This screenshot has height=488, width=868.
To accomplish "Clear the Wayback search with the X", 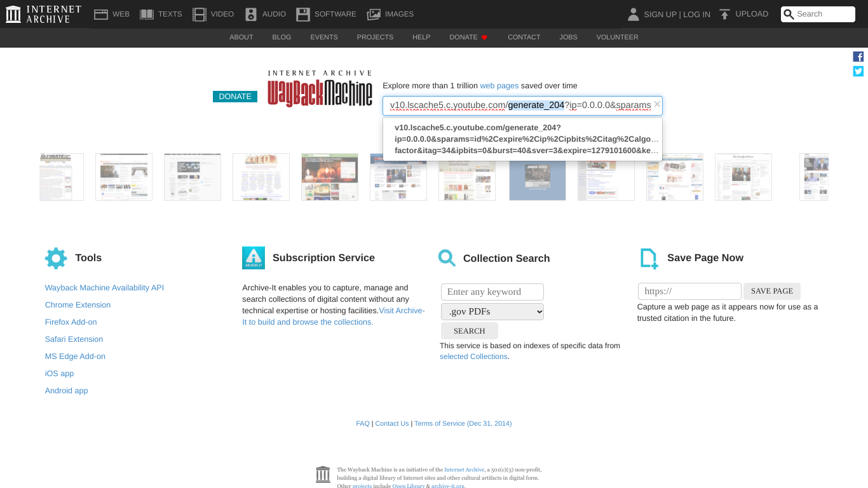I will click(656, 104).
